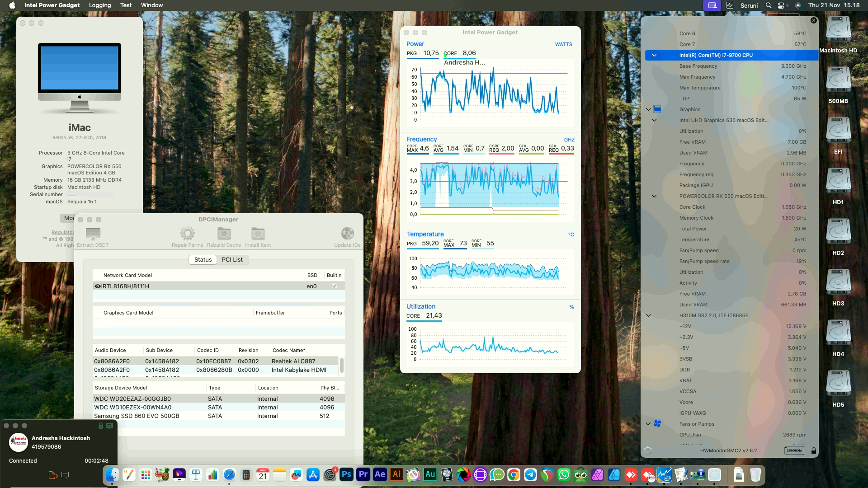The width and height of the screenshot is (868, 488).
Task: Click the AnyDesk transfer icon in session panel
Action: coord(52,475)
